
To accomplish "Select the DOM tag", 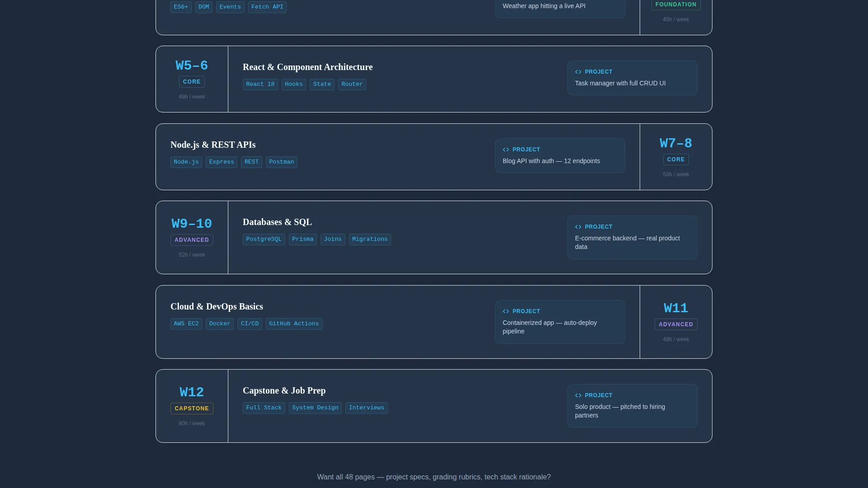I will [204, 7].
